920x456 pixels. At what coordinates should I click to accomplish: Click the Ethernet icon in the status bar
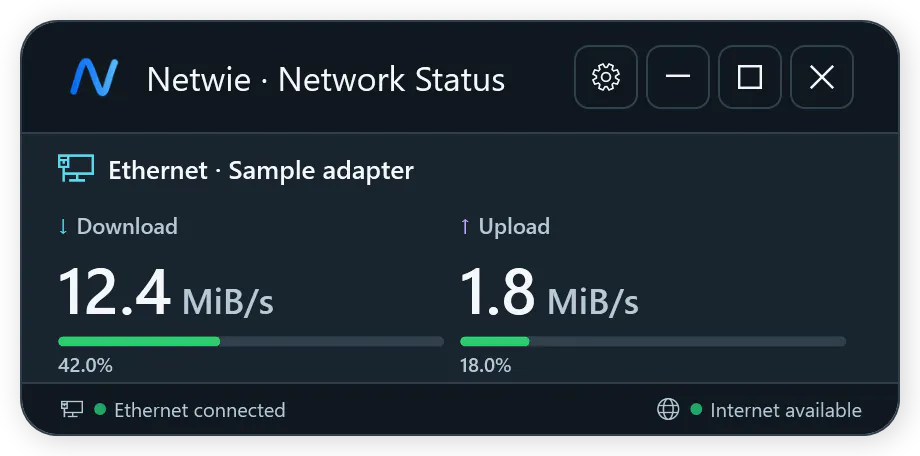(72, 409)
